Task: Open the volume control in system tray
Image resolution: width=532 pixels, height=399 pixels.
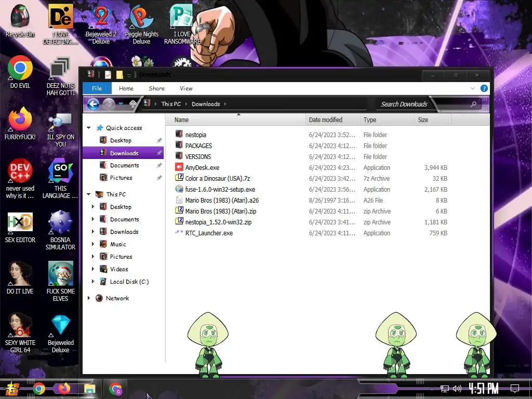Action: (x=457, y=389)
